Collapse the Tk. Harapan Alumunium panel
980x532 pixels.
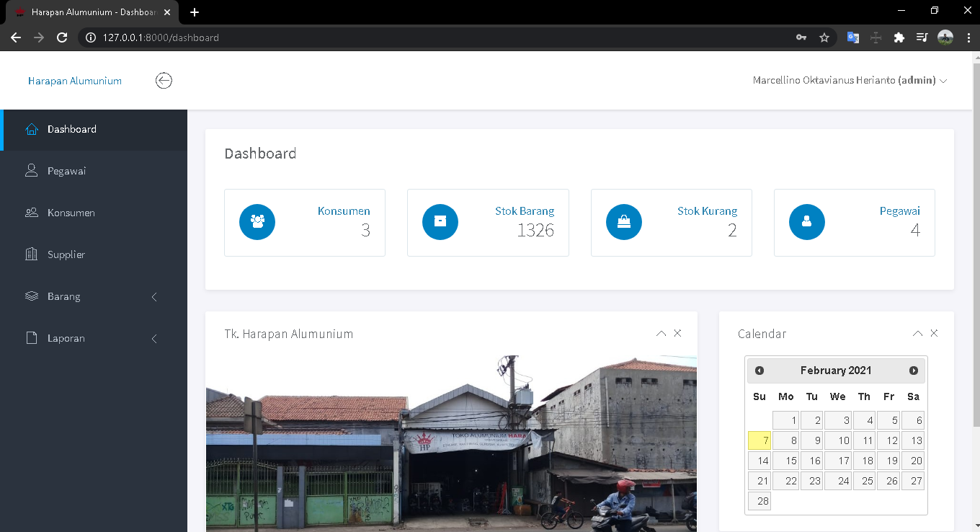pyautogui.click(x=661, y=334)
